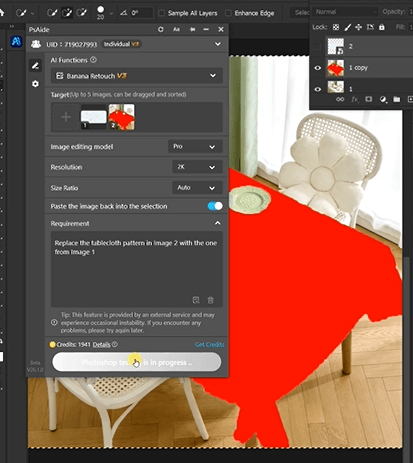This screenshot has height=463, width=413.
Task: Toggle Paste the image back into selection
Action: tap(215, 206)
